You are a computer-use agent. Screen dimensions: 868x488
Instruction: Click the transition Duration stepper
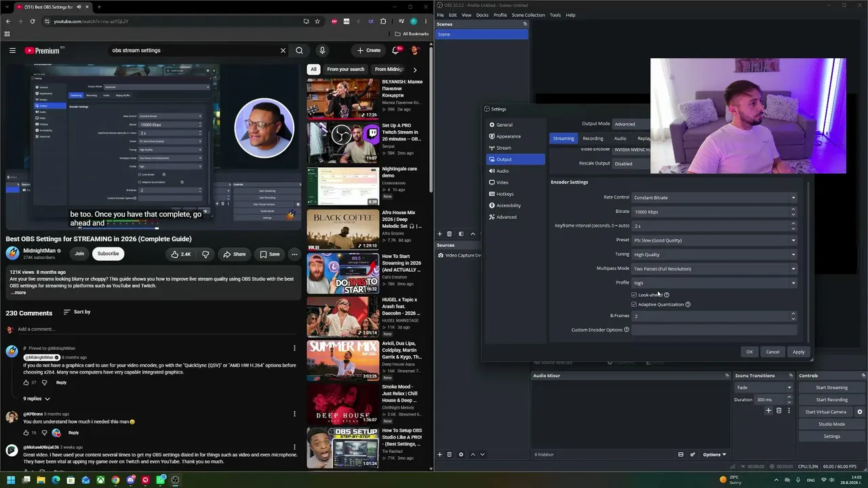pyautogui.click(x=789, y=400)
